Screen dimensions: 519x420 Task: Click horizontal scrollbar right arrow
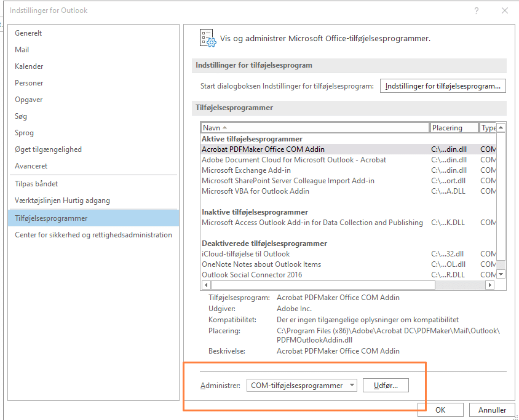pyautogui.click(x=489, y=285)
